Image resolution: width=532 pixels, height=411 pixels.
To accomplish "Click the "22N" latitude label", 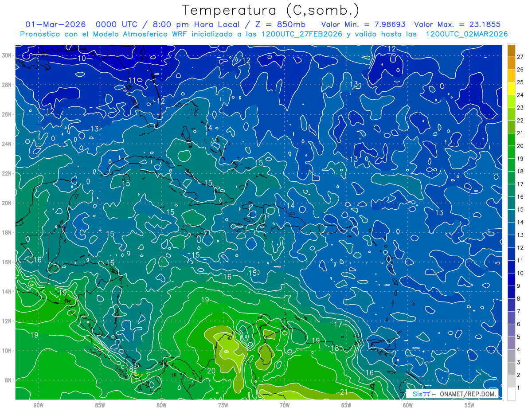I will pyautogui.click(x=7, y=173).
